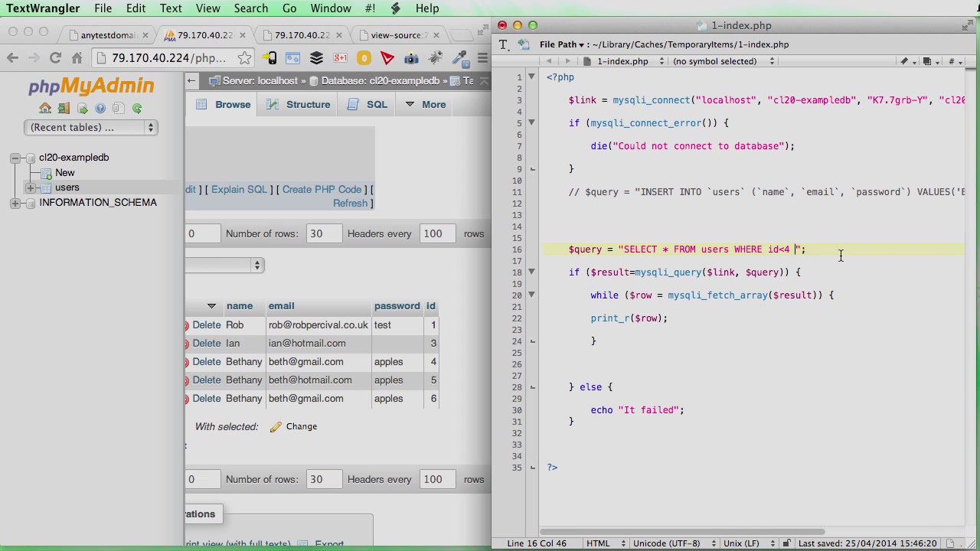The image size is (980, 551).
Task: Open the HTML language selector in status bar
Action: coord(604,543)
